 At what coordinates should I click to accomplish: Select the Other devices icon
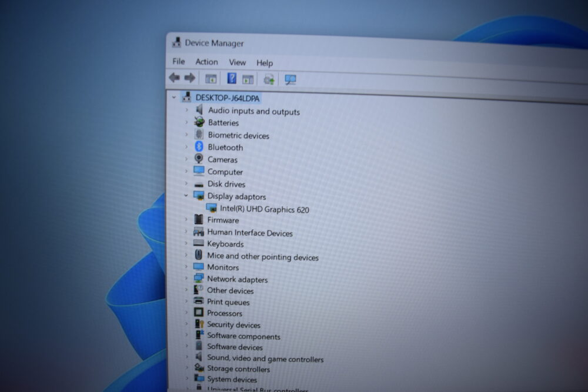(198, 290)
